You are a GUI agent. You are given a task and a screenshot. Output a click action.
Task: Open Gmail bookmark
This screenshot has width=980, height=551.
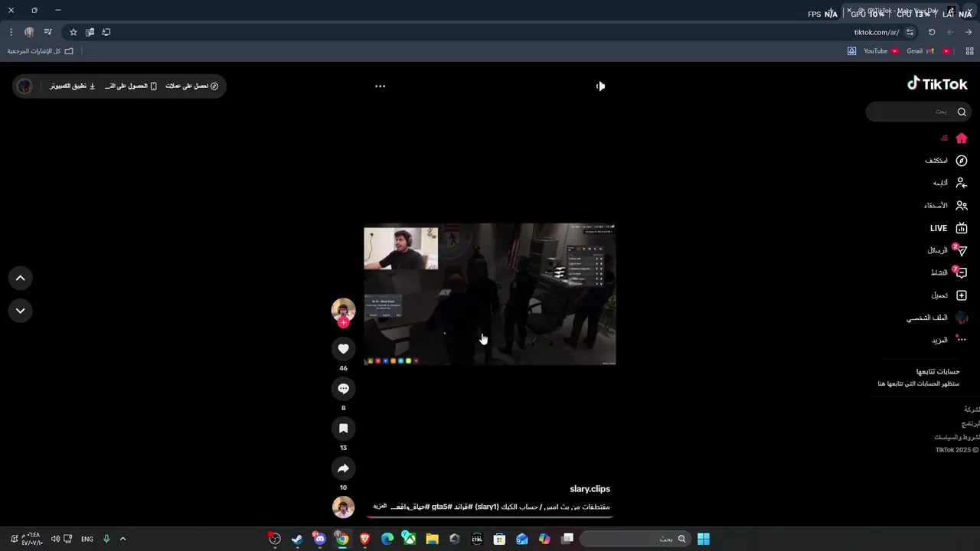pos(920,51)
